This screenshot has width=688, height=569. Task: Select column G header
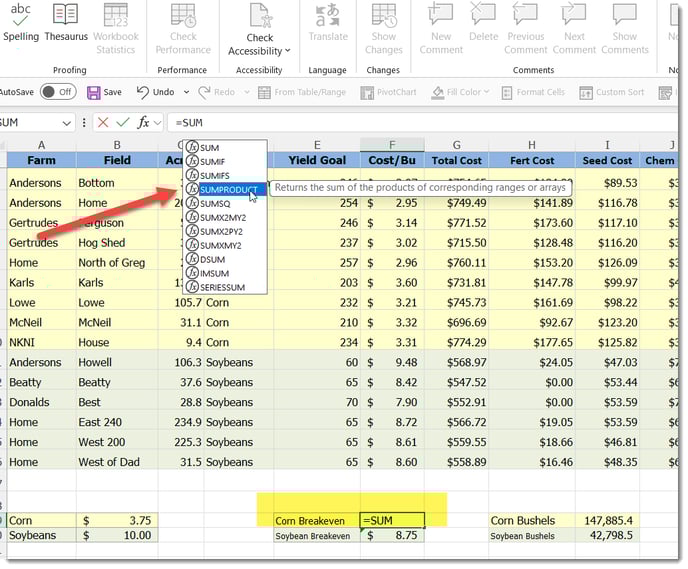[456, 145]
